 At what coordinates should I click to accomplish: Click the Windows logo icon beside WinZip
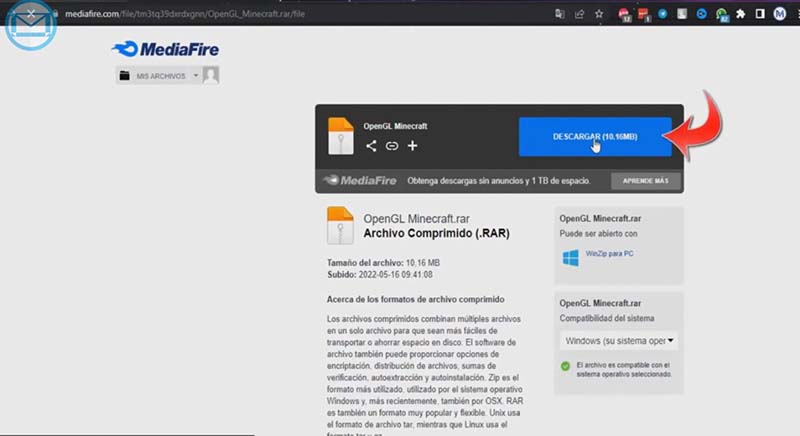click(570, 258)
